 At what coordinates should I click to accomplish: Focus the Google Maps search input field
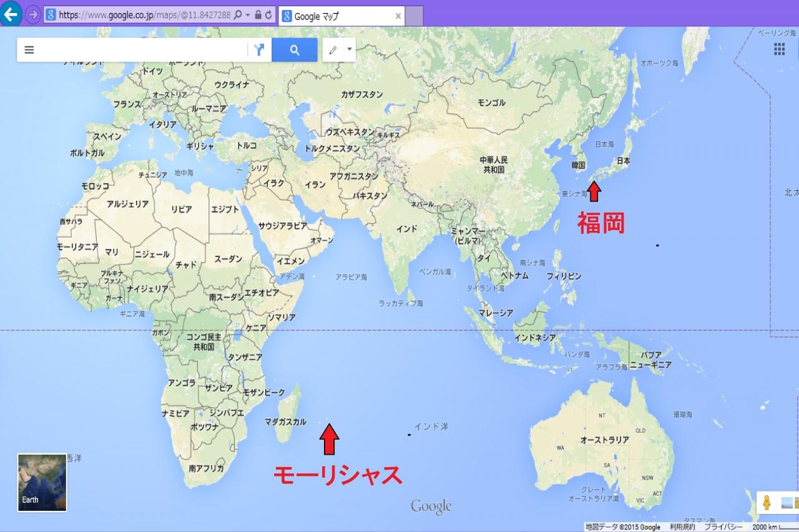click(x=144, y=50)
